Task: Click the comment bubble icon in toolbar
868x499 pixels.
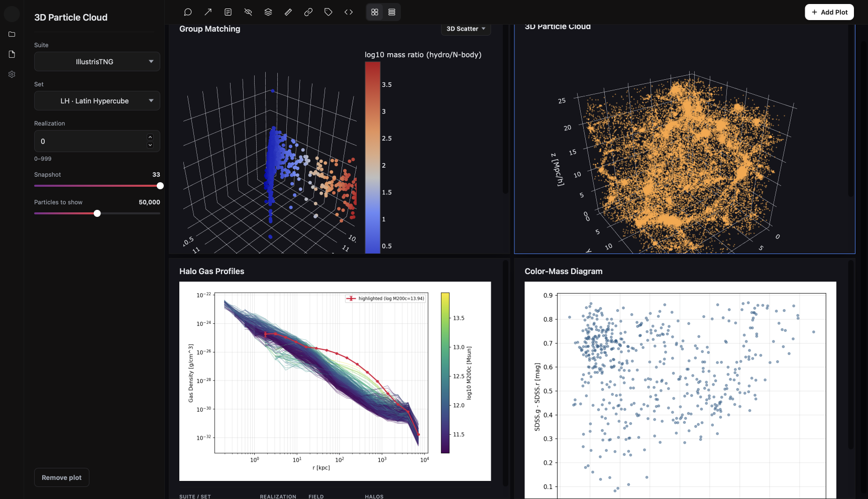Action: [x=188, y=12]
